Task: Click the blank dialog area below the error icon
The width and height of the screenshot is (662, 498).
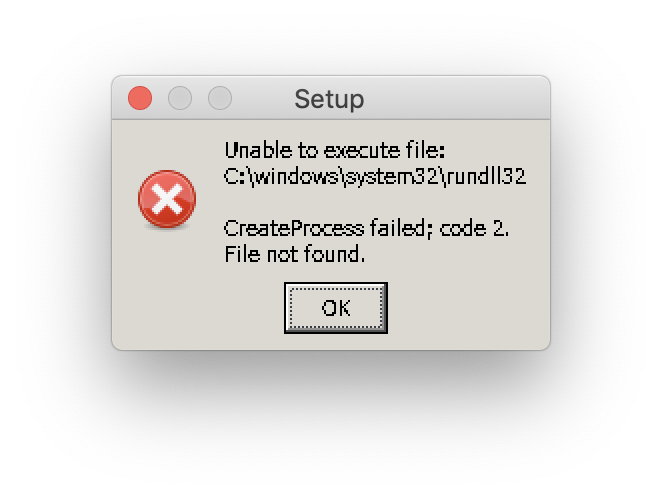Action: [x=167, y=287]
